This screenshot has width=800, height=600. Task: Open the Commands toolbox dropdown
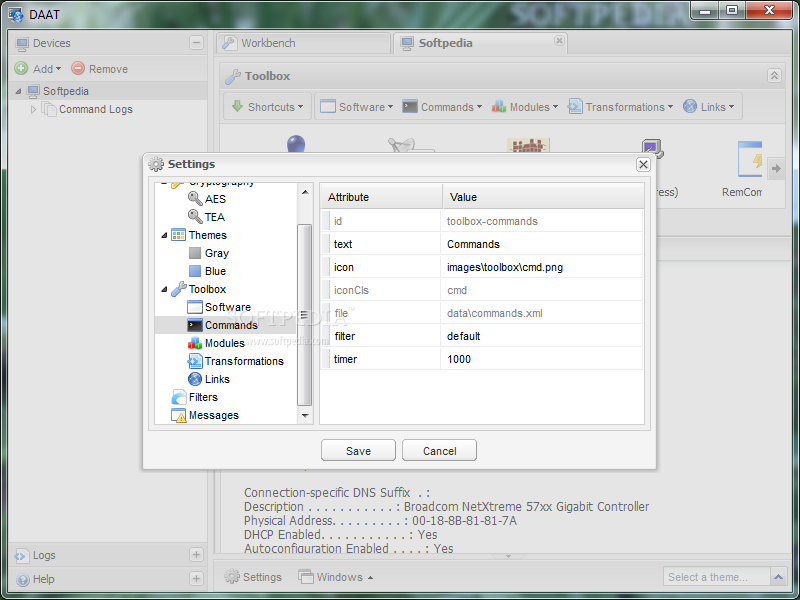tap(442, 107)
